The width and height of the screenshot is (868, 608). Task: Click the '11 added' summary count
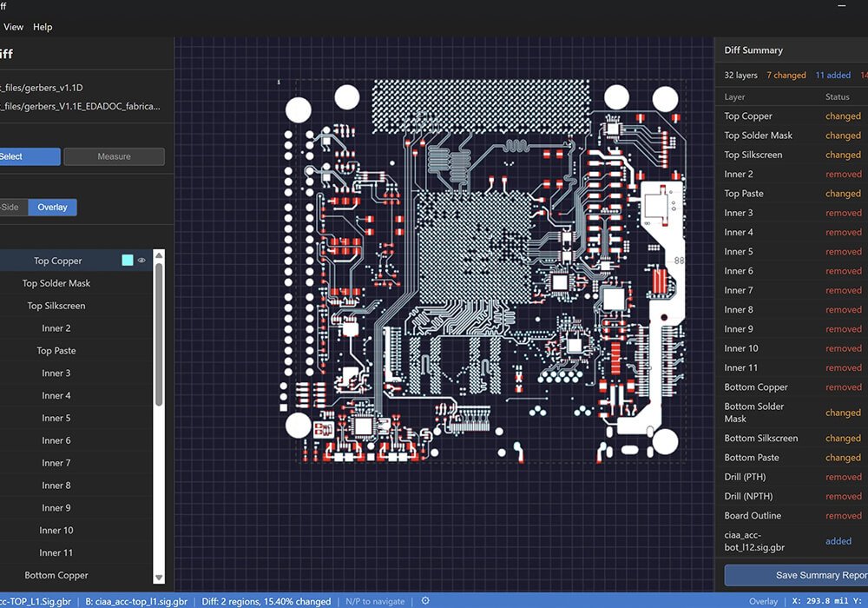tap(833, 76)
